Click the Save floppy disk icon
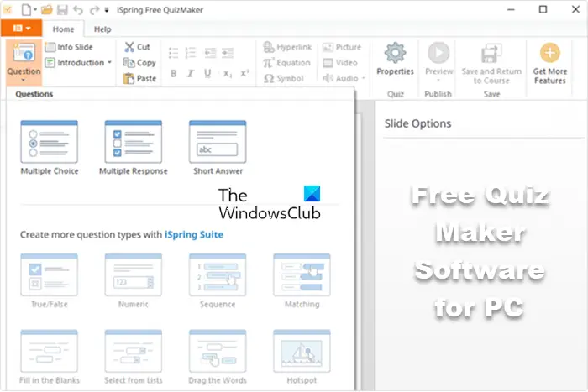Image resolution: width=588 pixels, height=392 pixels. click(x=62, y=10)
